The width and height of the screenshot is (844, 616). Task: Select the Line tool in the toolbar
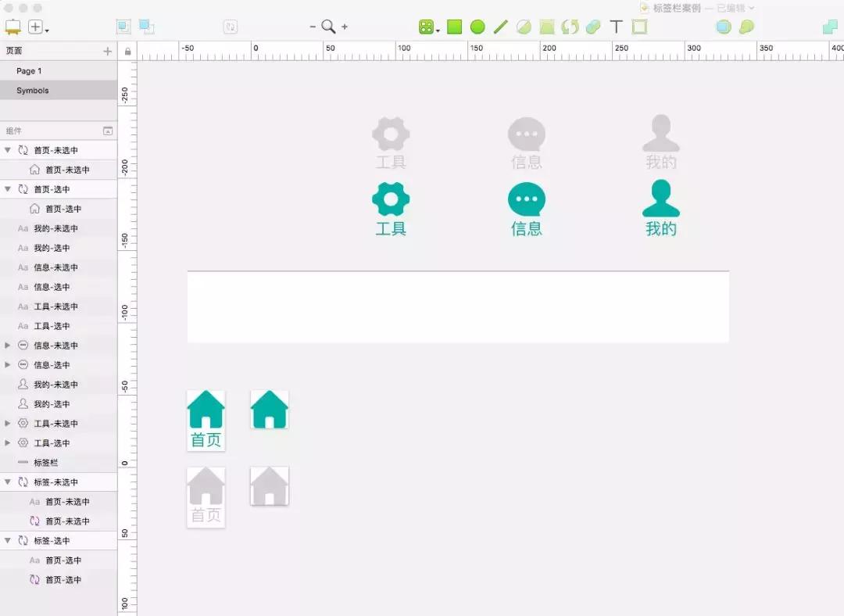[x=501, y=26]
